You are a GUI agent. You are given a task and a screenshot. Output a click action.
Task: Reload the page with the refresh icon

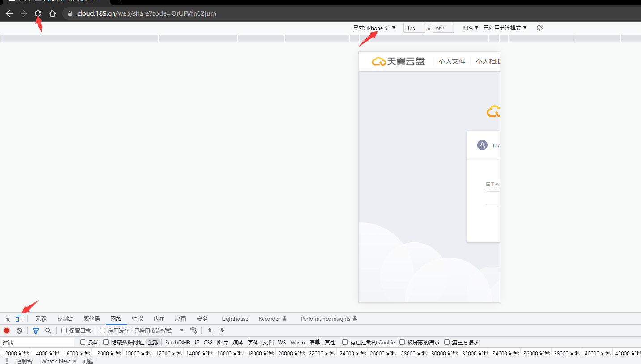38,13
